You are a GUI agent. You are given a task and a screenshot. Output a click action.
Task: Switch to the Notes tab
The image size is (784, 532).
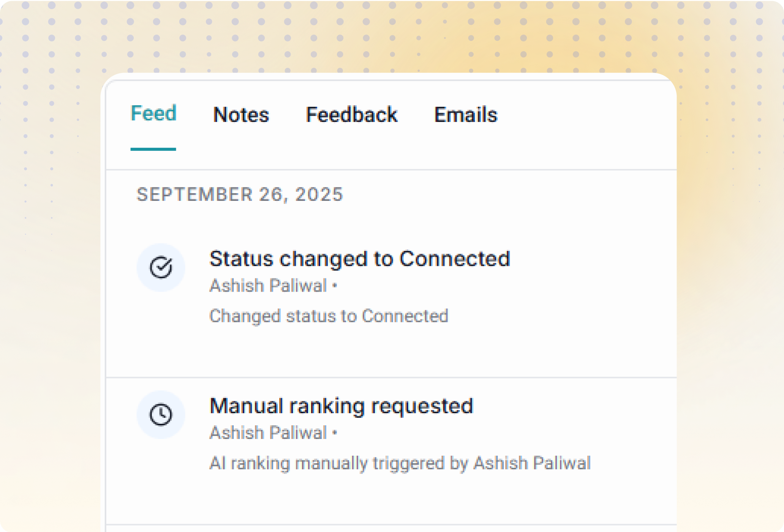pos(241,115)
